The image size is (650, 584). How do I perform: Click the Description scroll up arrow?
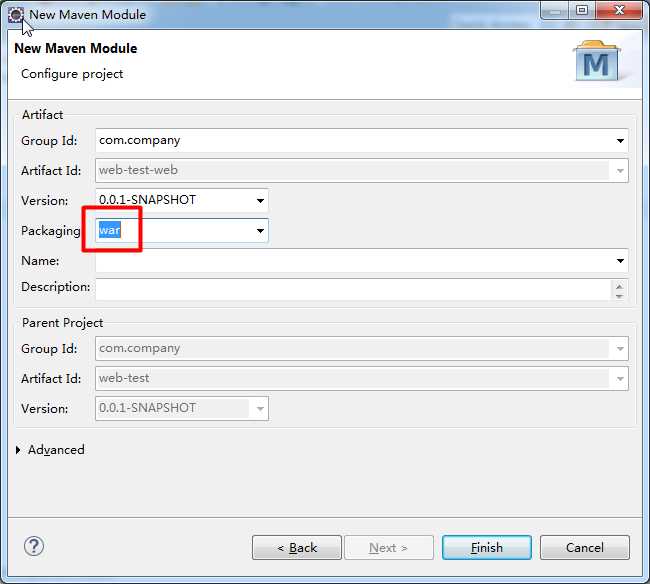(619, 286)
